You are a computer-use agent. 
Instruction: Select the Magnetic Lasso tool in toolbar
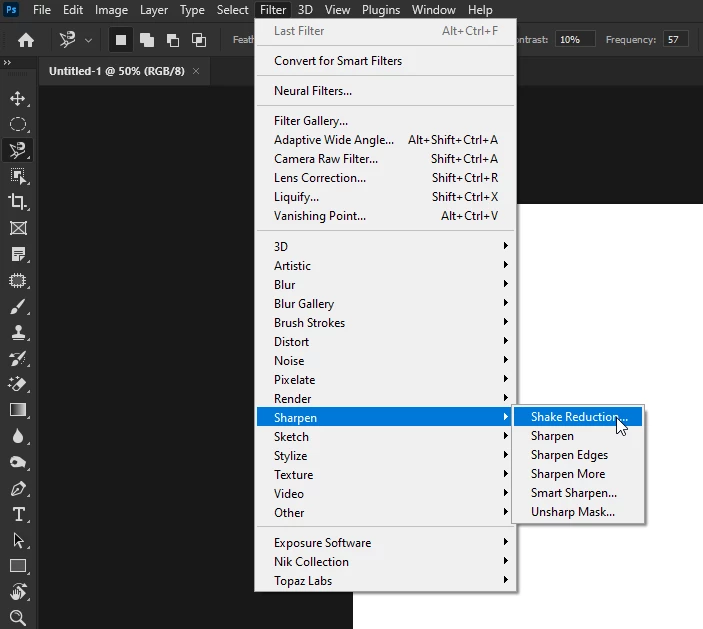tap(18, 150)
